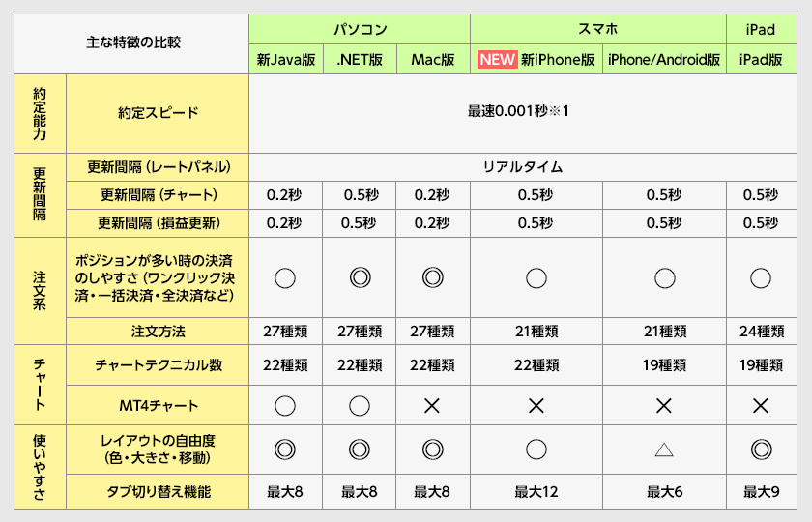Click the red NEW badge
This screenshot has height=522, width=812.
click(x=496, y=59)
